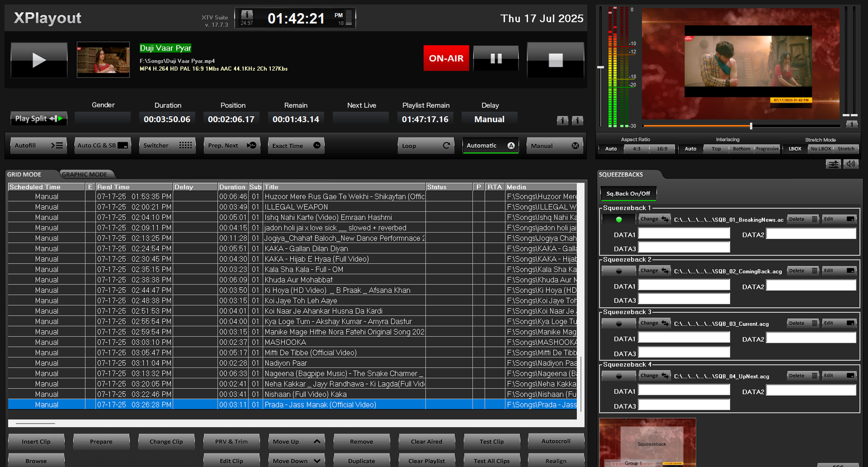Open the mixer sliders settings icon
Image resolution: width=868 pixels, height=467 pixels.
833,163
